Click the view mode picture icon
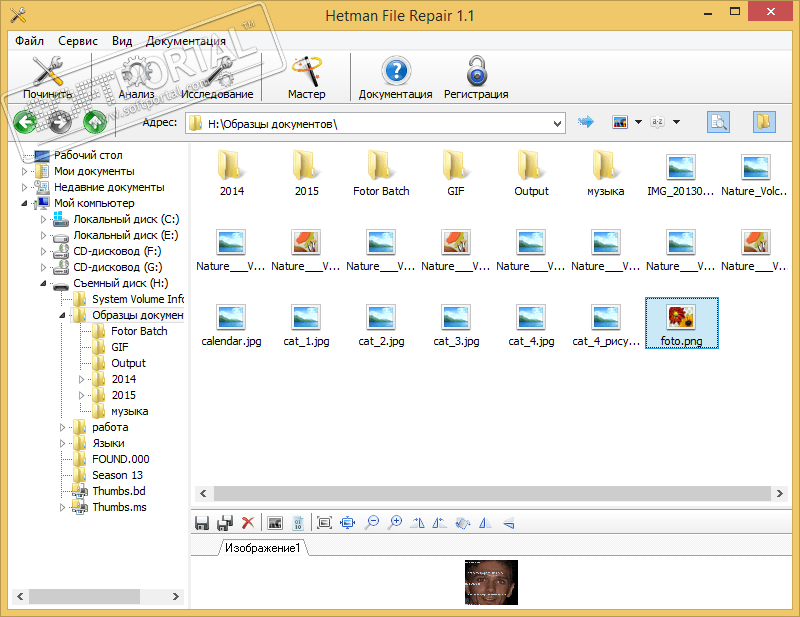The image size is (800, 617). click(x=619, y=122)
